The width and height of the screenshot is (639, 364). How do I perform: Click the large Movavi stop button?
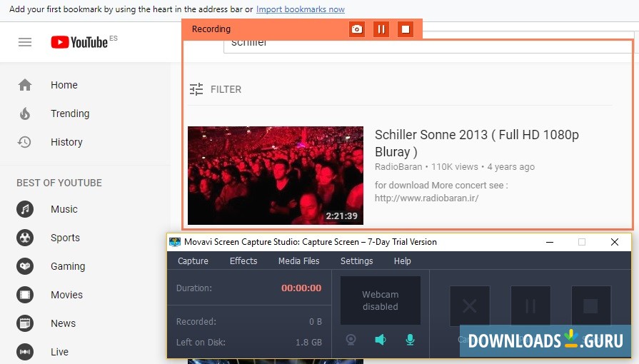[591, 306]
